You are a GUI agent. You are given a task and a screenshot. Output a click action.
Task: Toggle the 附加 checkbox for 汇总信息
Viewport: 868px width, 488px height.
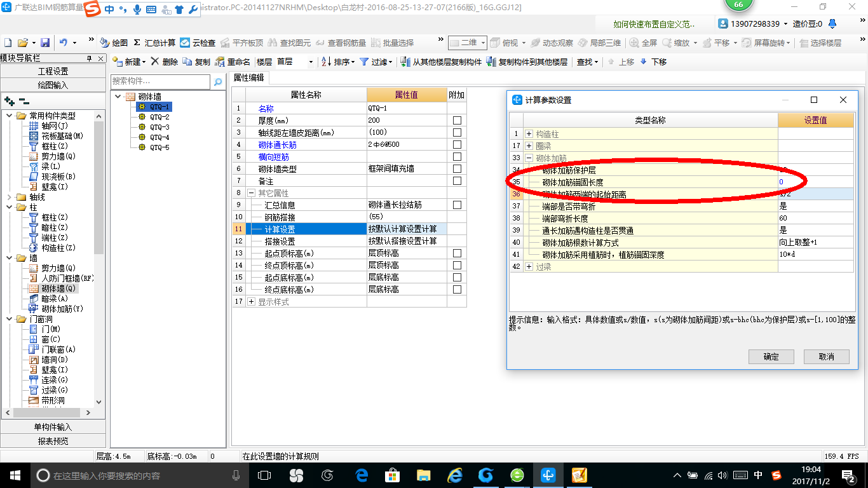[457, 205]
